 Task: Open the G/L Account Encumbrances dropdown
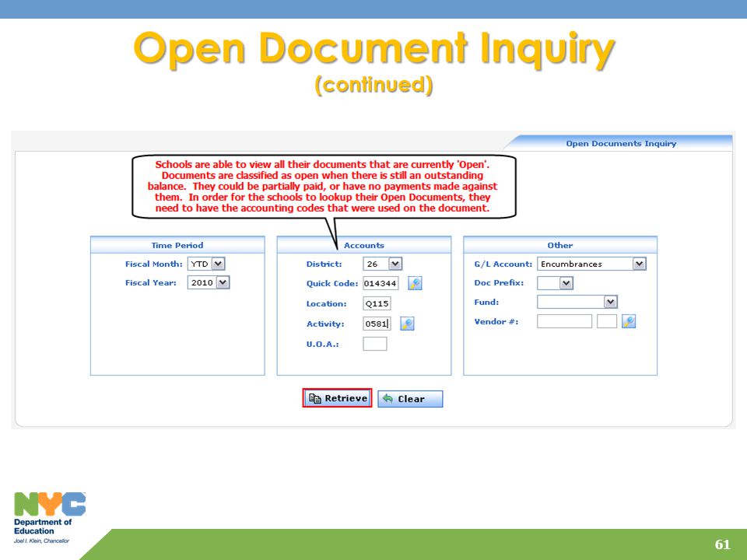pyautogui.click(x=591, y=264)
